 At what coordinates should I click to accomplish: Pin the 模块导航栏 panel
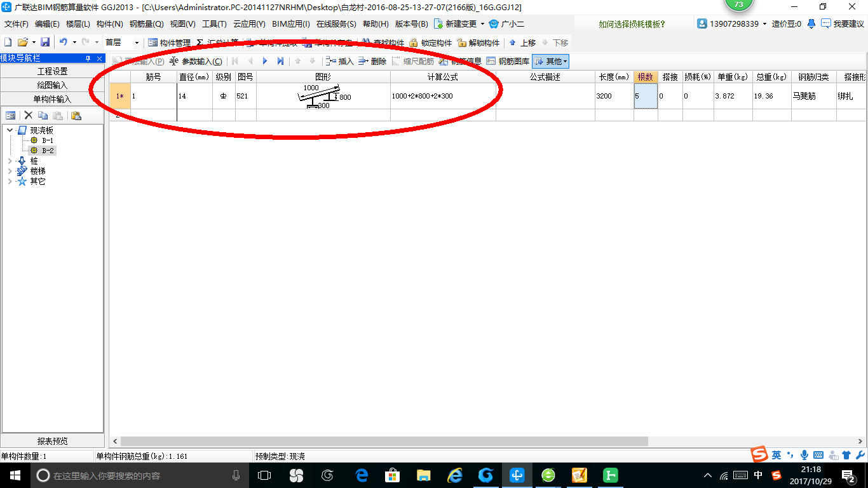pos(88,58)
